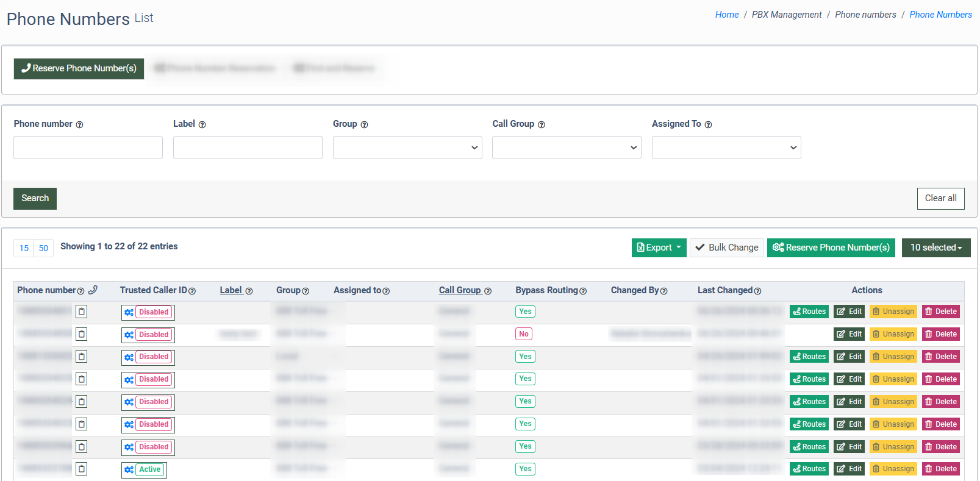Screen dimensions: 980x481
Task: Click help icon next to Last Changed header
Action: tap(757, 291)
